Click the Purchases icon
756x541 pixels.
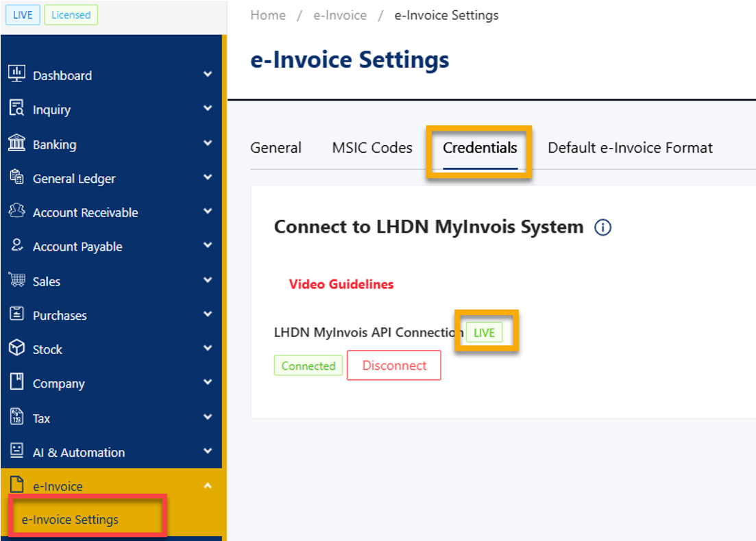pyautogui.click(x=17, y=314)
